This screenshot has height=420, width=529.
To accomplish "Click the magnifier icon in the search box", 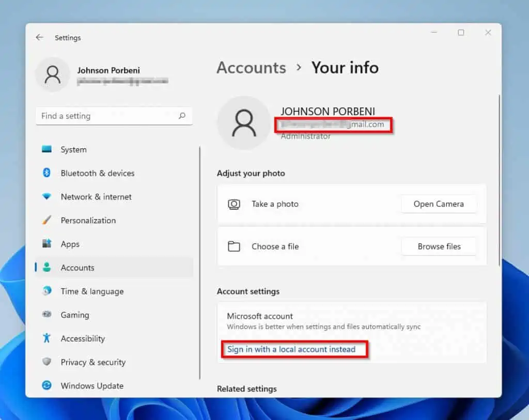I will 182,116.
